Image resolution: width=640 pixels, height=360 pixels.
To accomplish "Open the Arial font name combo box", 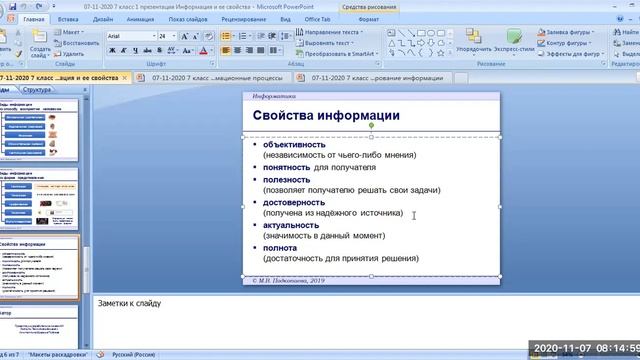I will 131,36.
